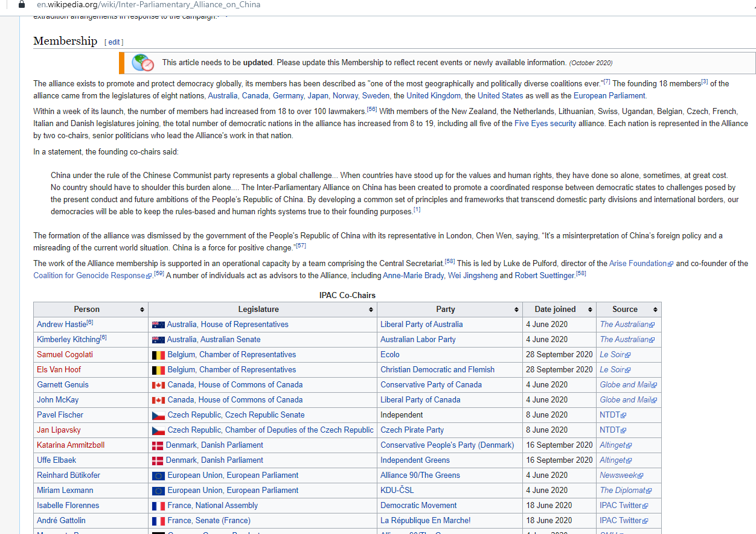Click the Czech flag in Pavel Fischer's row

158,415
